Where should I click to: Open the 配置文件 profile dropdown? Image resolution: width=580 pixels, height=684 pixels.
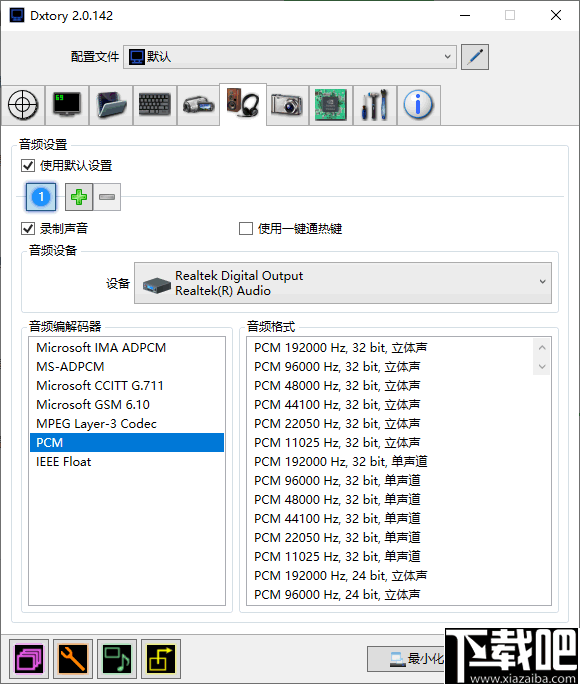290,57
